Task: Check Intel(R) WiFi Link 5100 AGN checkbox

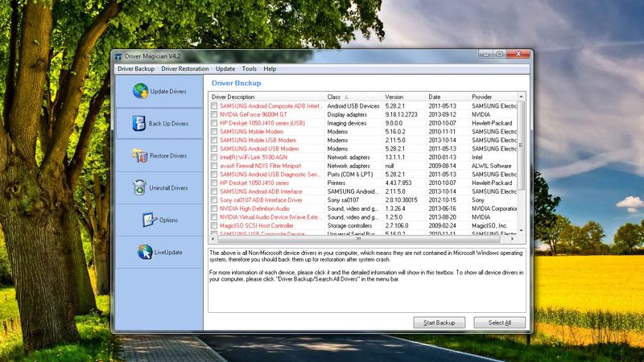Action: point(214,157)
